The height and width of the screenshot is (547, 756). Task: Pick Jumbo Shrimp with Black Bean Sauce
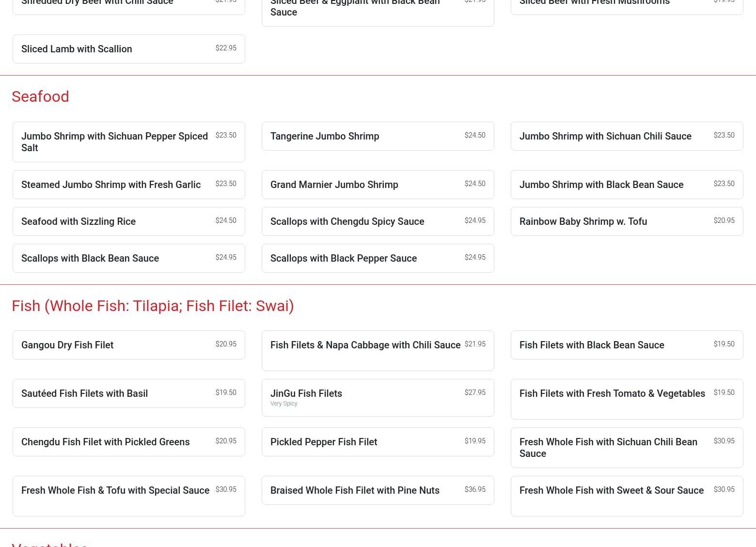[627, 185]
